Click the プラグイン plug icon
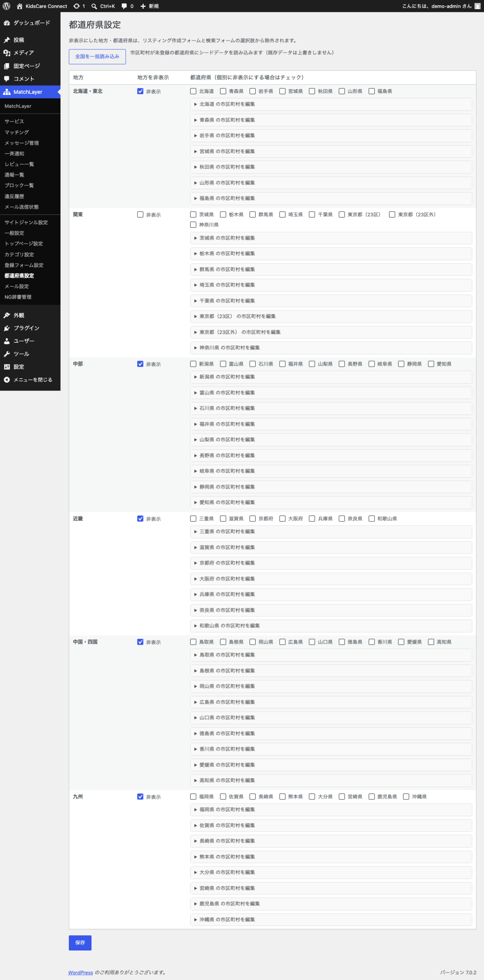Viewport: 484px width, 980px height. [x=7, y=328]
